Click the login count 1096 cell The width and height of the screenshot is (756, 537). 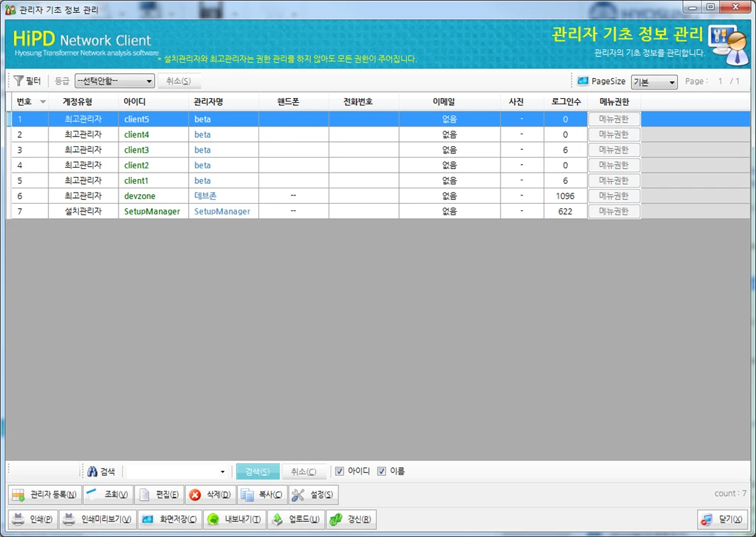coord(566,196)
